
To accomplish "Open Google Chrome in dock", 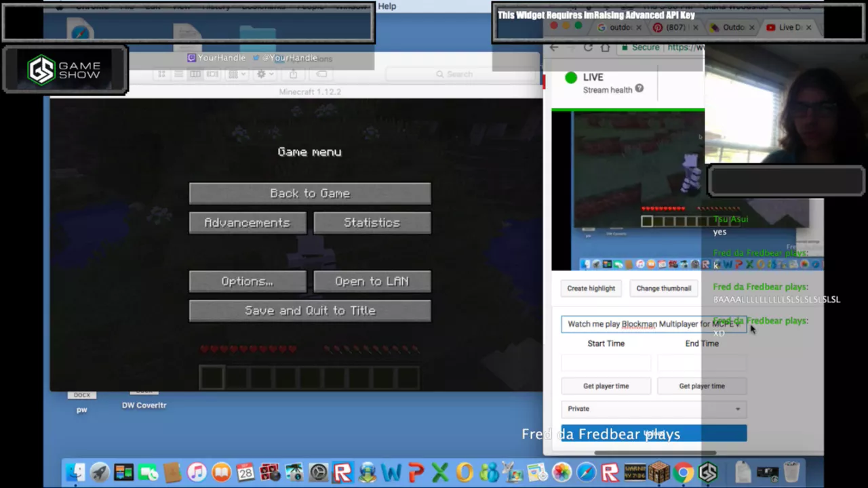I will point(684,472).
